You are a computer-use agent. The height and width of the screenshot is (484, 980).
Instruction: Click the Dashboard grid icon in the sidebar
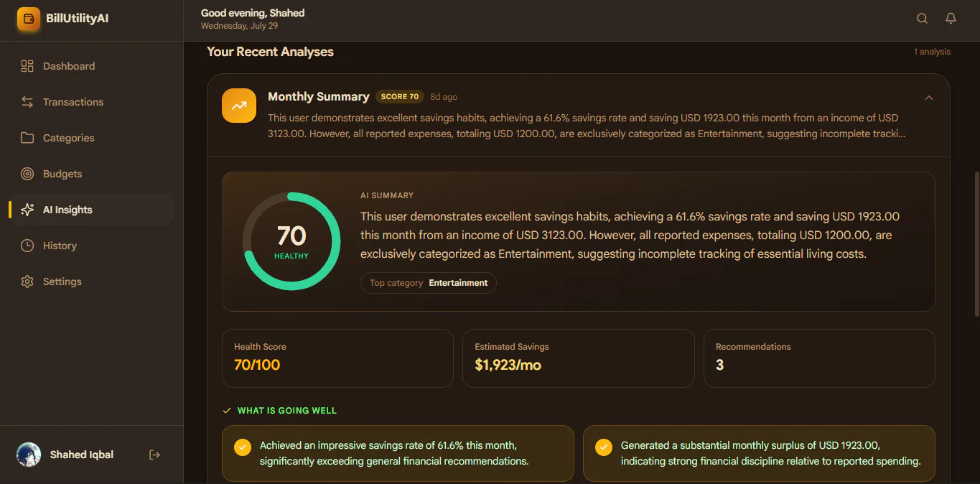point(27,66)
